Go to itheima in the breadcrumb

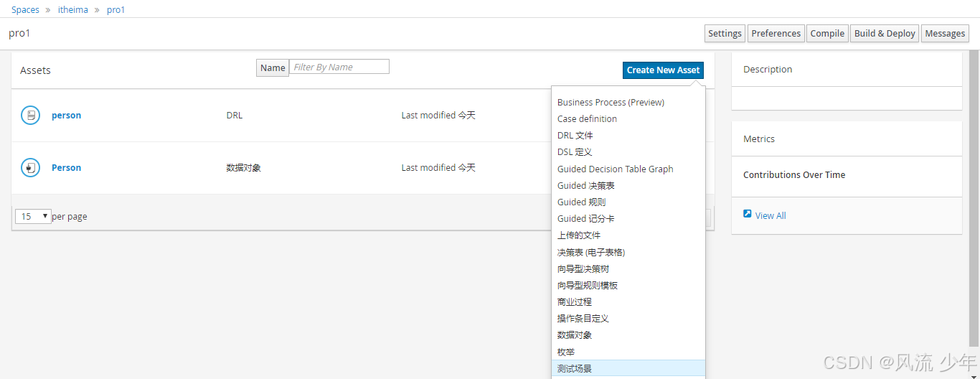coord(73,9)
